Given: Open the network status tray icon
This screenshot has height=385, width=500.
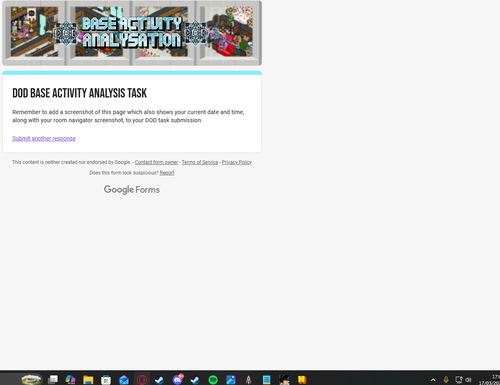Looking at the screenshot, I should (x=459, y=379).
